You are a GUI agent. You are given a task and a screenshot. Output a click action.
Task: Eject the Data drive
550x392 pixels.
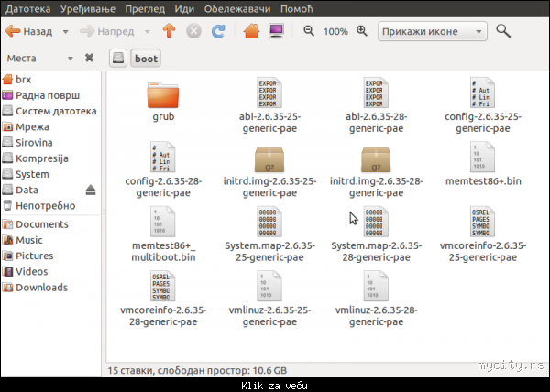point(91,190)
